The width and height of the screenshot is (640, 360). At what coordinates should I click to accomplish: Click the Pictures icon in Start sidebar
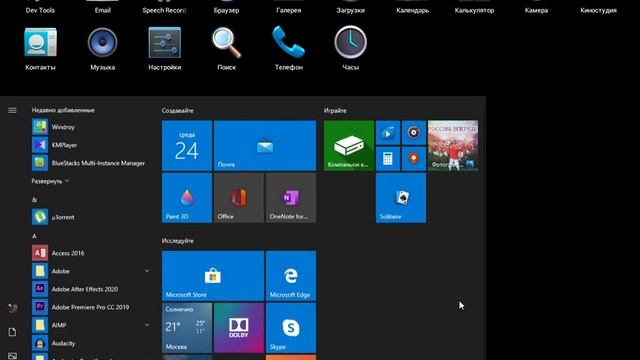click(12, 356)
